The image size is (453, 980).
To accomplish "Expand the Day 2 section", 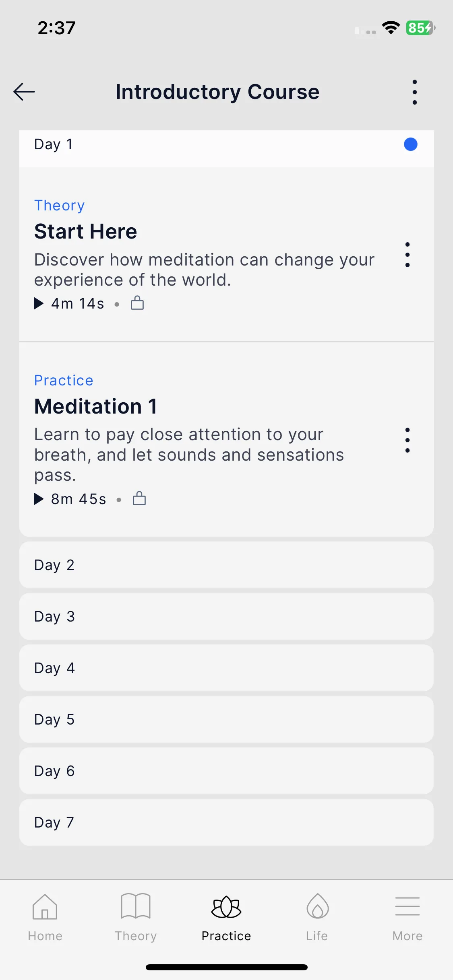I will tap(226, 565).
